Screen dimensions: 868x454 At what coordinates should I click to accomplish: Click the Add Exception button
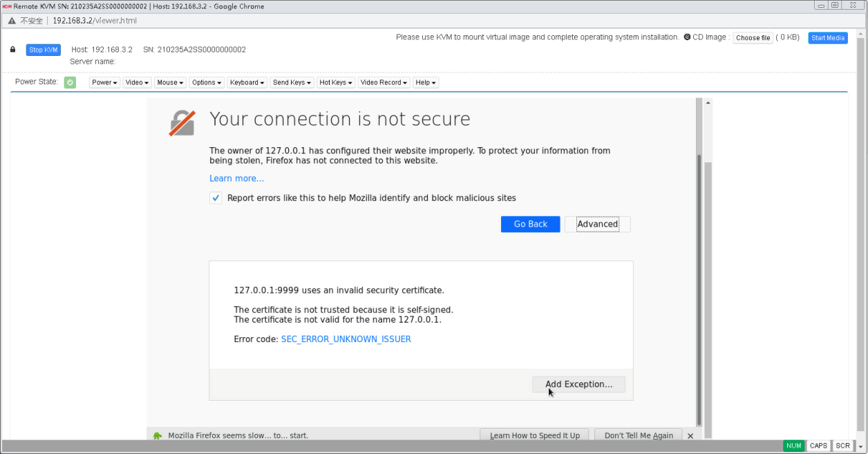click(578, 384)
